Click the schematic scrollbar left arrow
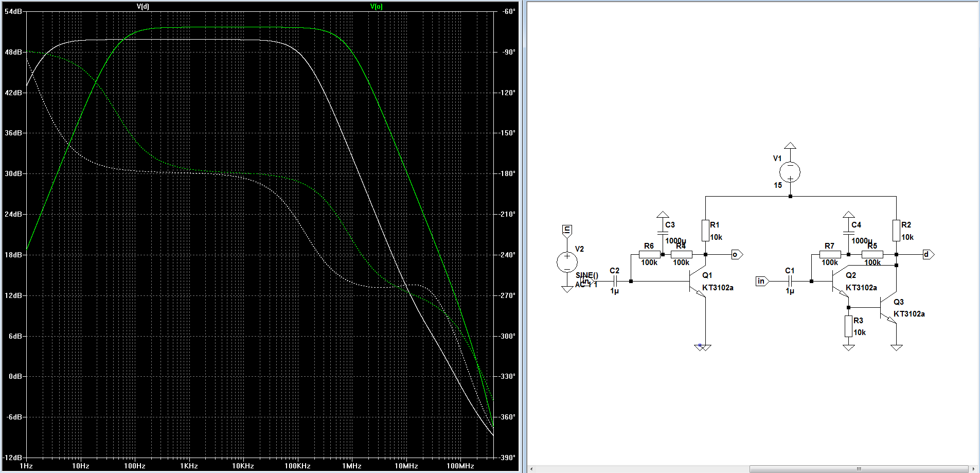This screenshot has height=473, width=980. 532,469
